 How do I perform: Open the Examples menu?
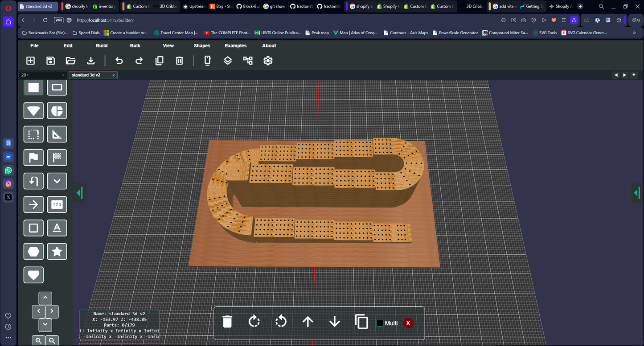point(235,45)
